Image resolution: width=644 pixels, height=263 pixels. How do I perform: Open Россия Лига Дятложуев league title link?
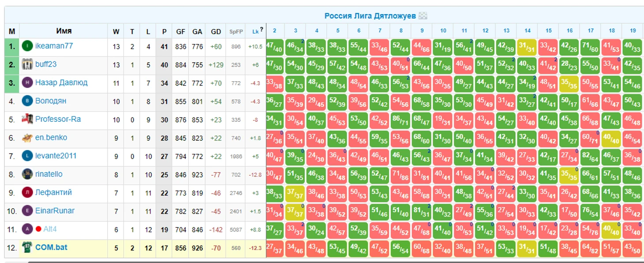(x=370, y=16)
